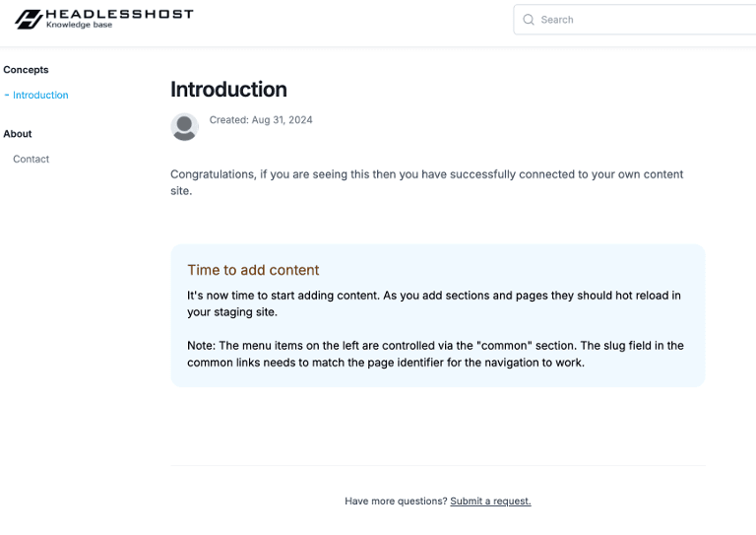
Task: Select the About sidebar section heading
Action: (x=18, y=134)
